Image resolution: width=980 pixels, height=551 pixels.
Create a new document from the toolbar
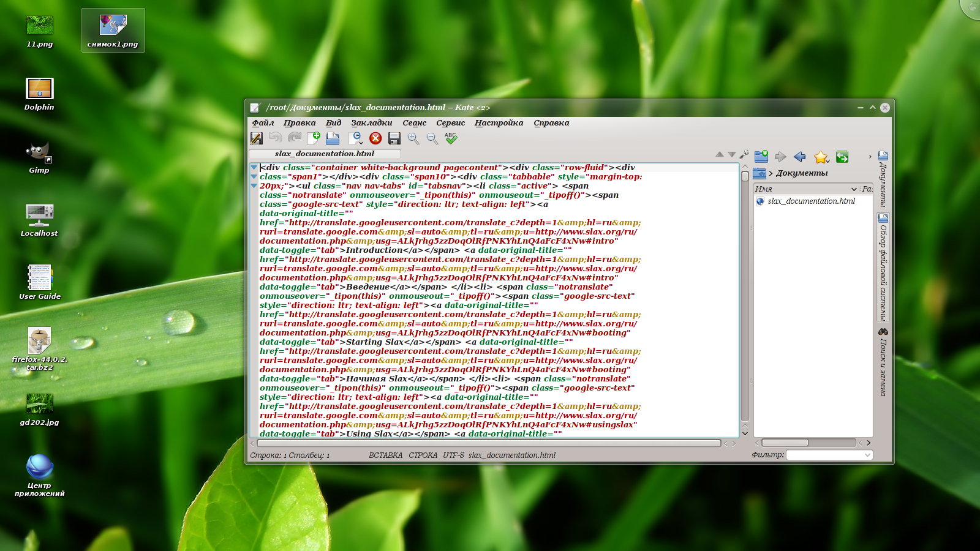[x=314, y=139]
